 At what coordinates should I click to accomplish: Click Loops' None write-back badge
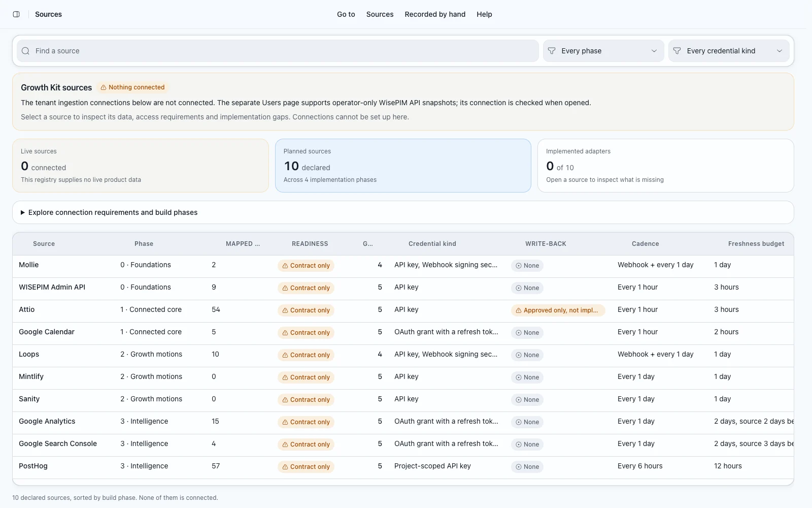tap(527, 355)
